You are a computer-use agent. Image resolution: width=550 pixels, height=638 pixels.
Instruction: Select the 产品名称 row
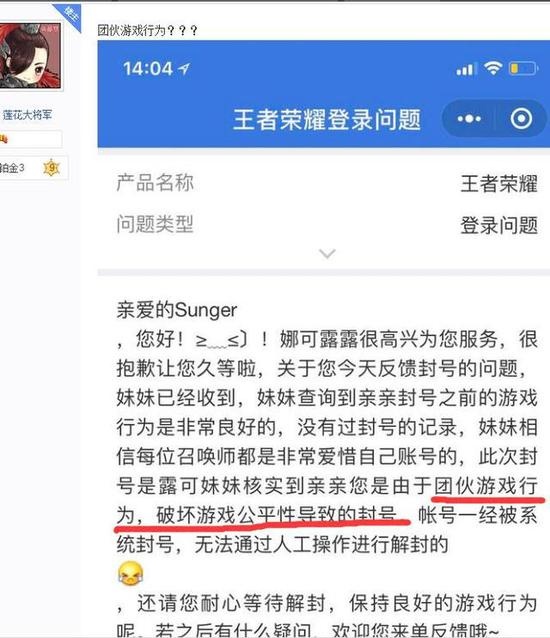point(327,183)
